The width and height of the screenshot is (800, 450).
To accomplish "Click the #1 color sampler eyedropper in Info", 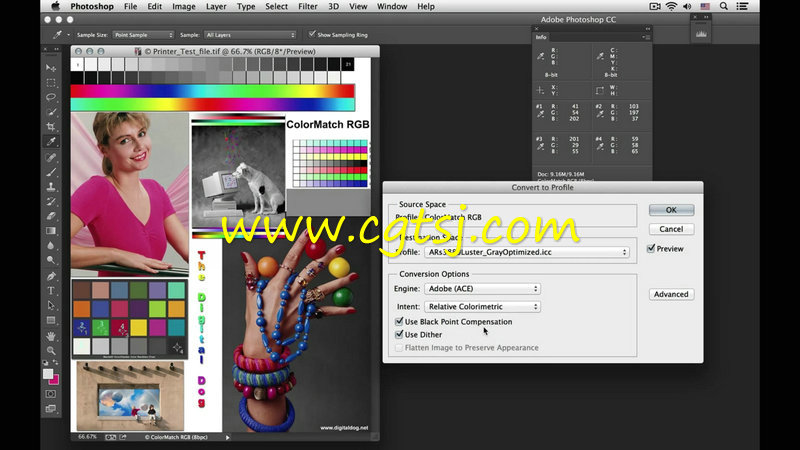I will (540, 114).
